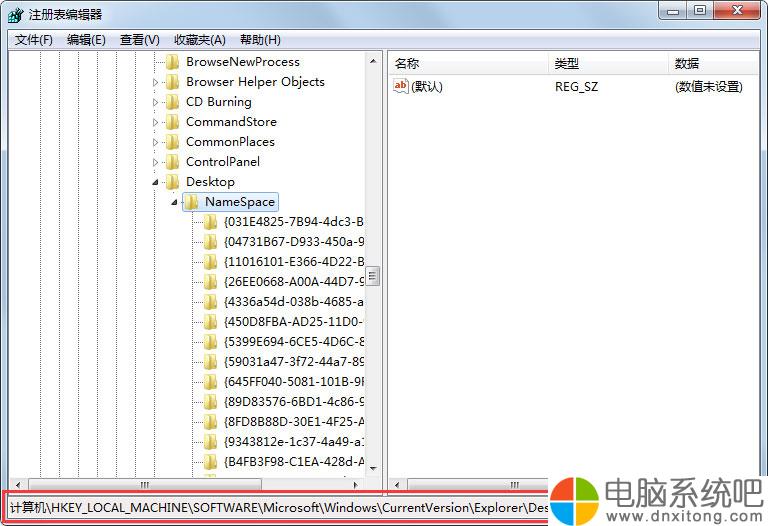Expand the ControlPanel key
Viewport: 768px width, 526px height.
[155, 162]
